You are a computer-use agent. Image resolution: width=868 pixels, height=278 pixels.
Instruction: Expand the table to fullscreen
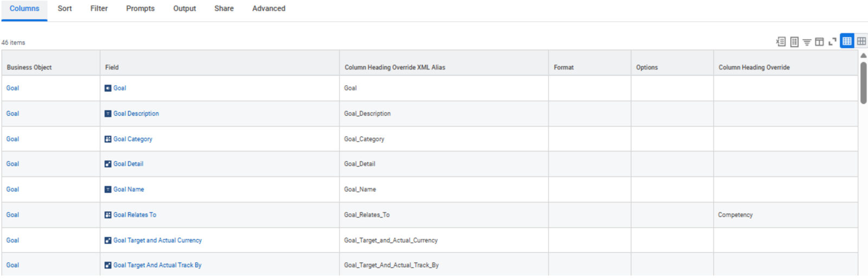click(x=832, y=42)
